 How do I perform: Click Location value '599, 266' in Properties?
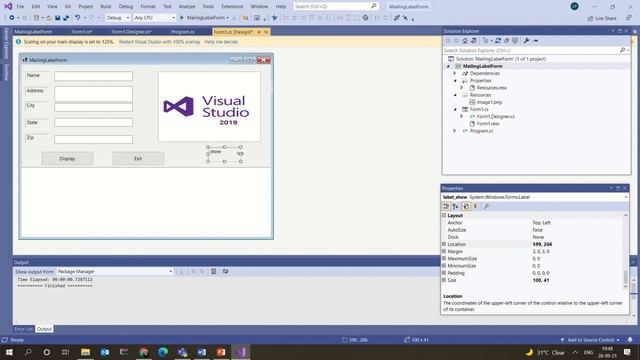[x=542, y=244]
